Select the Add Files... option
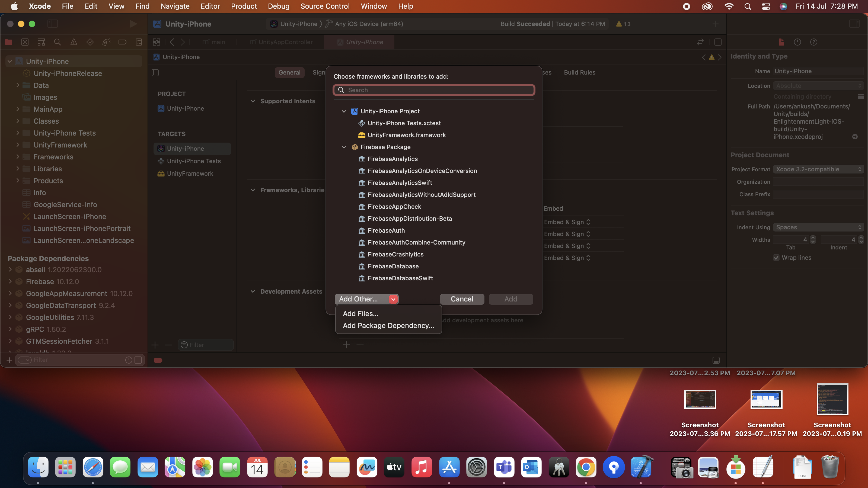Image resolution: width=868 pixels, height=488 pixels. (x=360, y=314)
